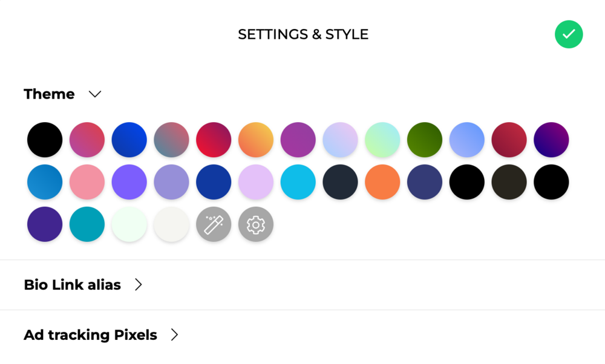Select the cyan theme swatch
This screenshot has height=364, width=605.
click(x=298, y=182)
